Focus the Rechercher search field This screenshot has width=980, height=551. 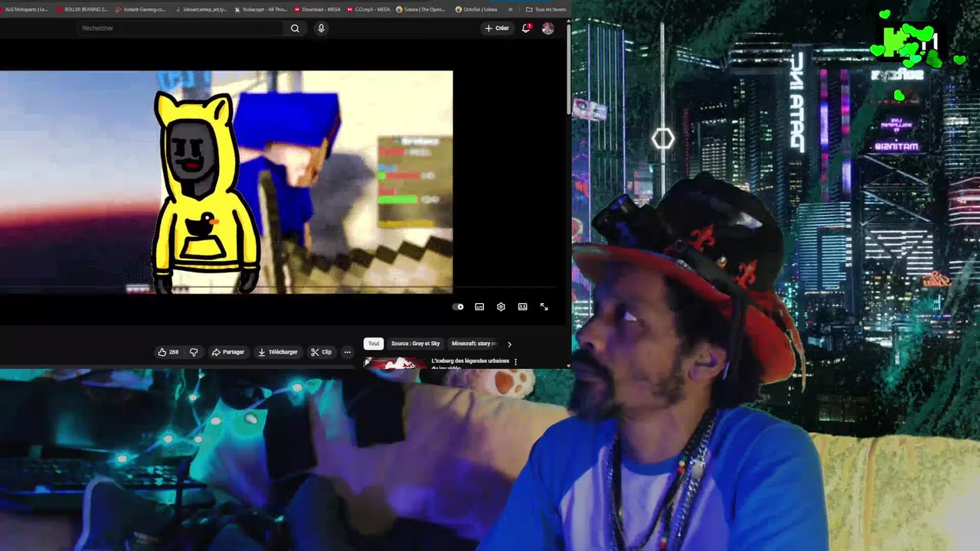180,28
